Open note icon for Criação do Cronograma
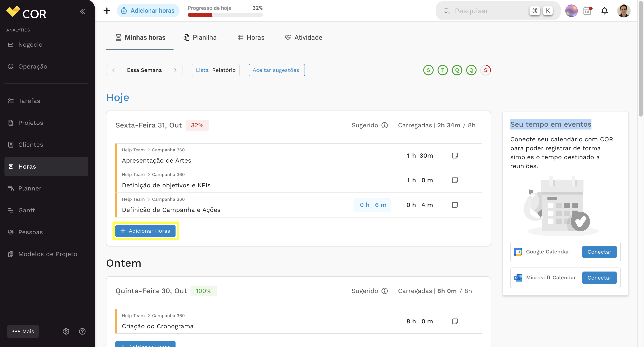The height and width of the screenshot is (347, 644). click(x=455, y=321)
